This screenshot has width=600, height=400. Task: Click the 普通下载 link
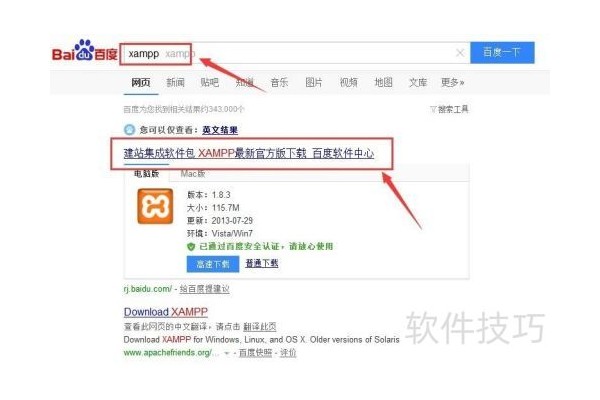262,263
